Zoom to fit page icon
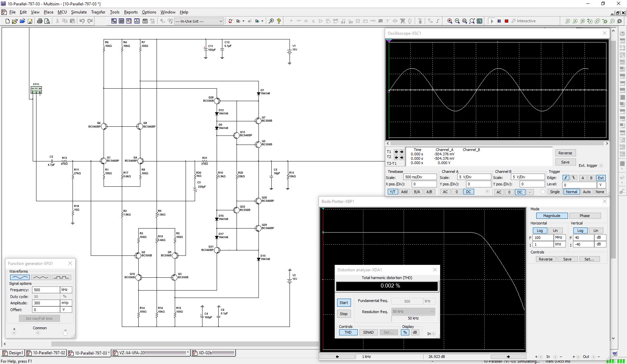This screenshot has width=627, height=364. click(x=472, y=21)
